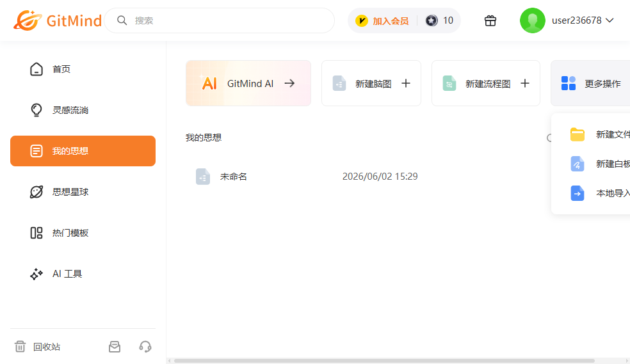Click the 我的思想 section heading

pyautogui.click(x=204, y=138)
